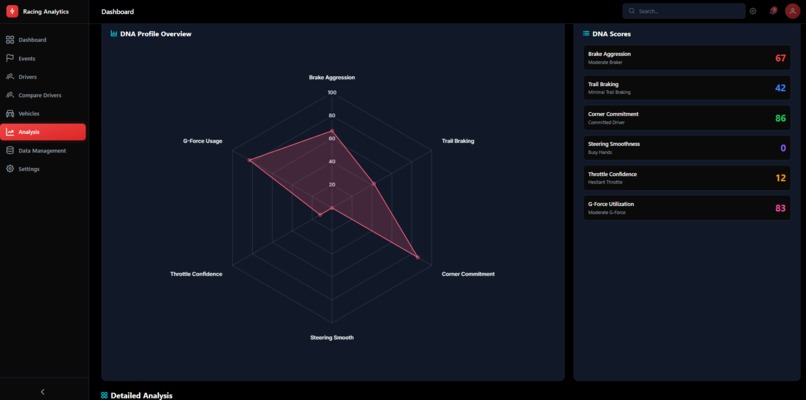Viewport: 806px width, 400px height.
Task: Click the Racing Analytics lightning logo
Action: (12, 11)
